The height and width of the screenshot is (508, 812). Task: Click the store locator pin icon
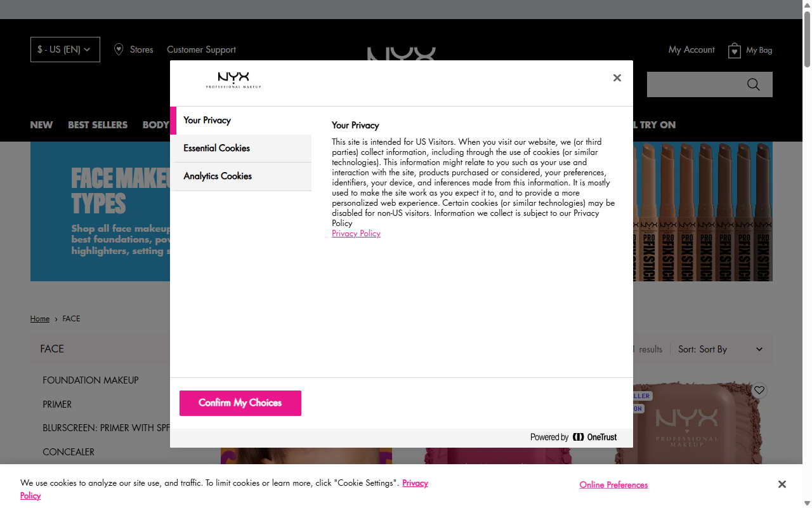[119, 50]
